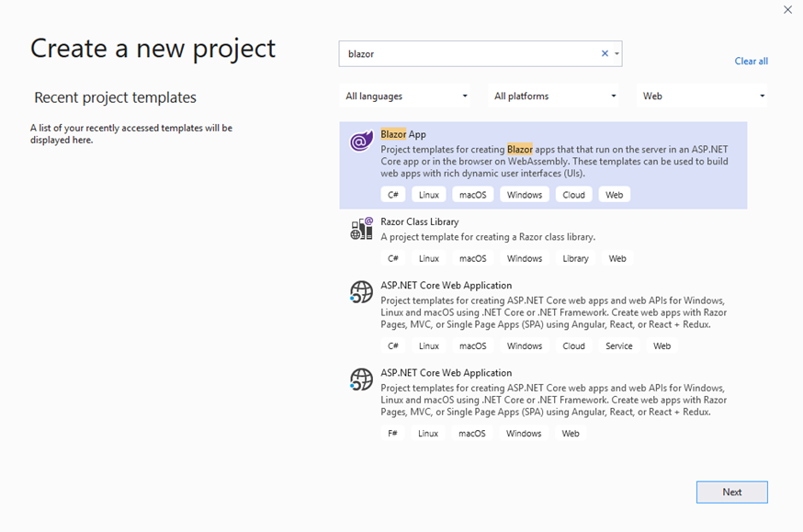This screenshot has height=532, width=803.
Task: Click the Razor class library description text
Action: point(488,237)
